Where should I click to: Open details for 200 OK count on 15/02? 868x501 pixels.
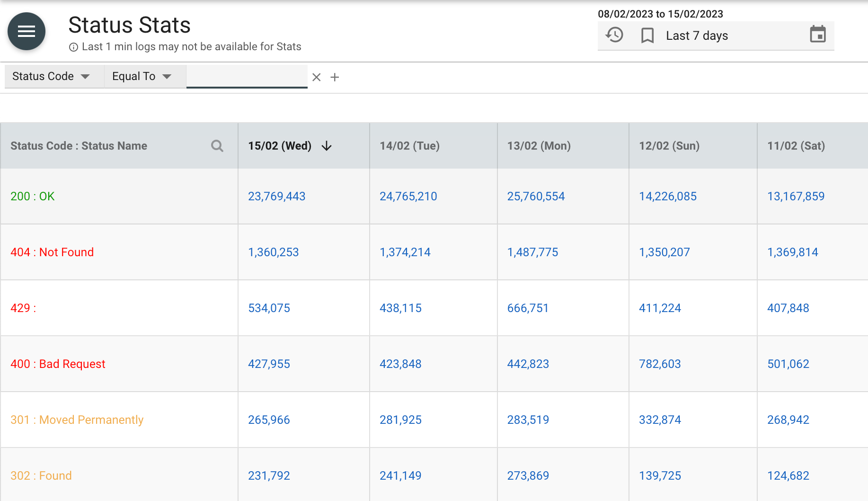coord(276,196)
